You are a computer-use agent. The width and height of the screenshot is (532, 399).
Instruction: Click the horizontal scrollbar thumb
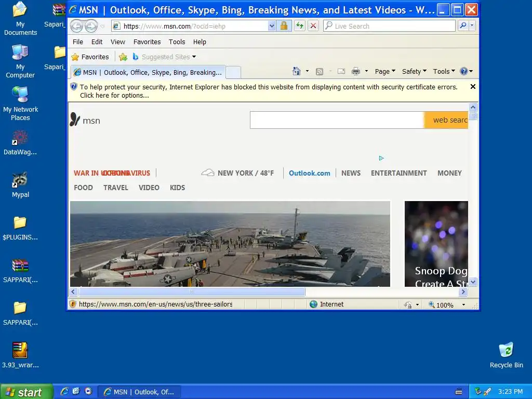tap(192, 291)
